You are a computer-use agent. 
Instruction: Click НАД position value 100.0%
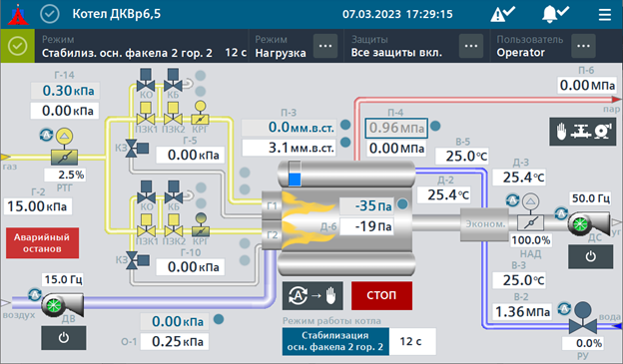(530, 240)
